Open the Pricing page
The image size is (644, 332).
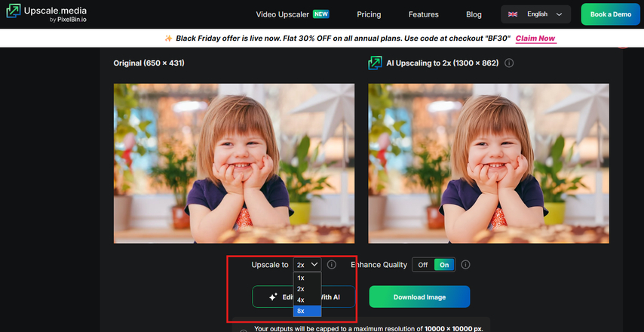[369, 14]
